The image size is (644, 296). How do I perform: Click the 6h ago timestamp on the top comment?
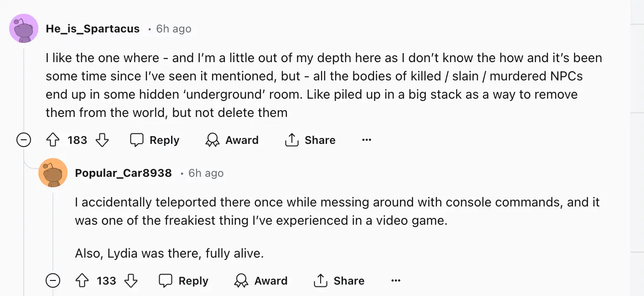173,28
